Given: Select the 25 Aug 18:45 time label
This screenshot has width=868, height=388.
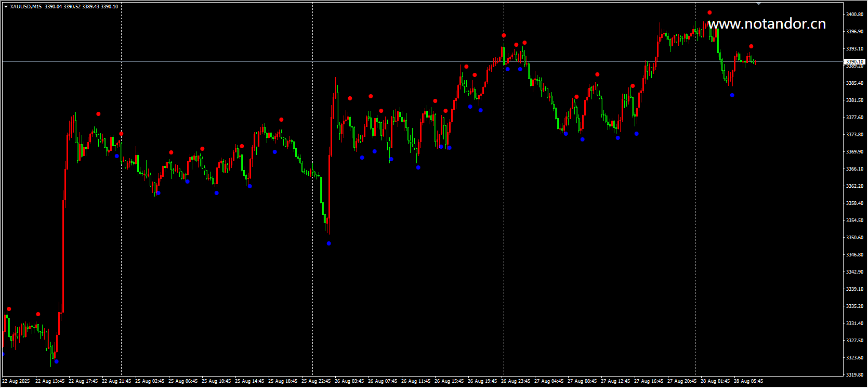Looking at the screenshot, I should click(x=283, y=381).
